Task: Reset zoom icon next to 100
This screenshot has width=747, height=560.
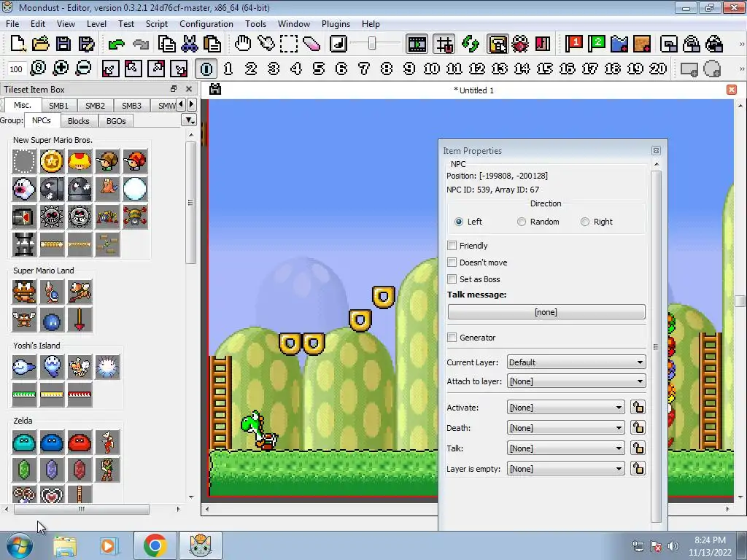Action: click(x=38, y=69)
